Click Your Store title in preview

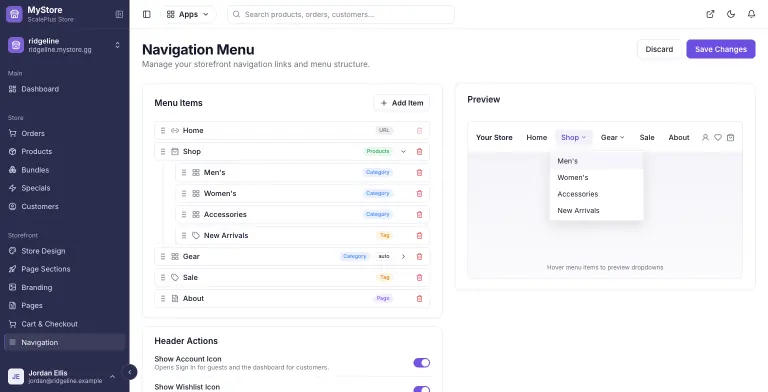coord(494,138)
